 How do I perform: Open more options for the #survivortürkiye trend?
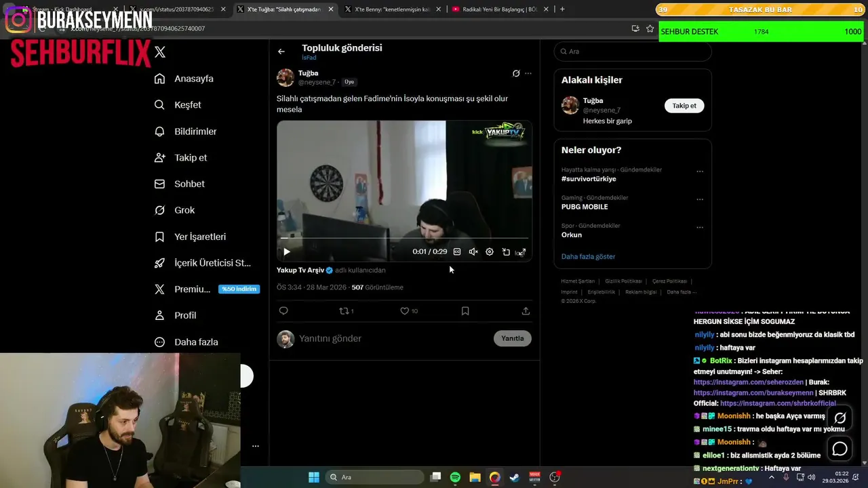tap(700, 171)
